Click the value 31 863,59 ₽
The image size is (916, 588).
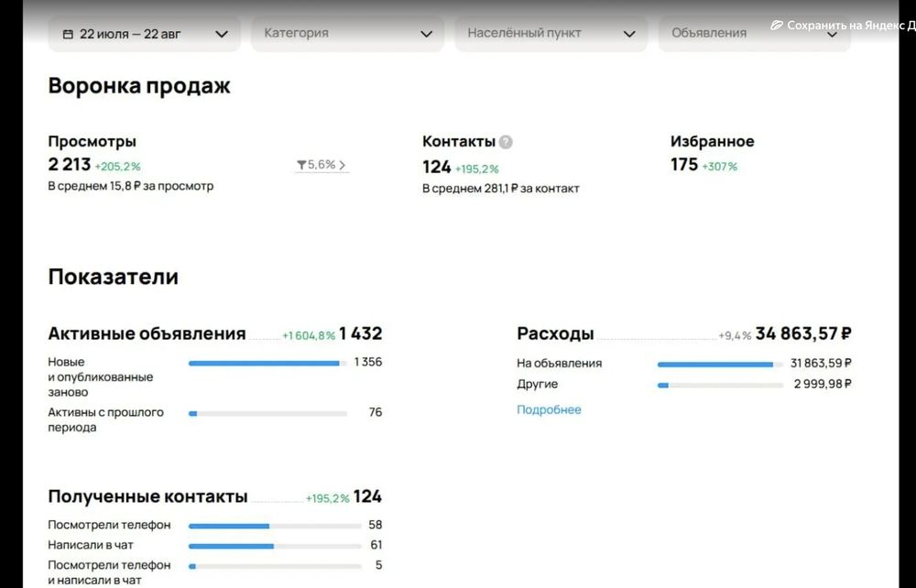click(821, 364)
